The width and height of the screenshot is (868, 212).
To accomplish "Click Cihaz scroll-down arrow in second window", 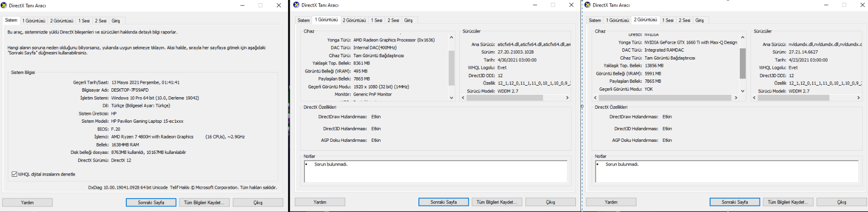I will (x=451, y=98).
